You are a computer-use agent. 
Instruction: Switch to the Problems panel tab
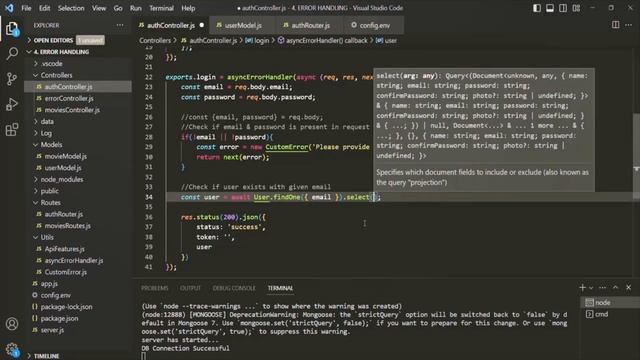click(x=155, y=288)
